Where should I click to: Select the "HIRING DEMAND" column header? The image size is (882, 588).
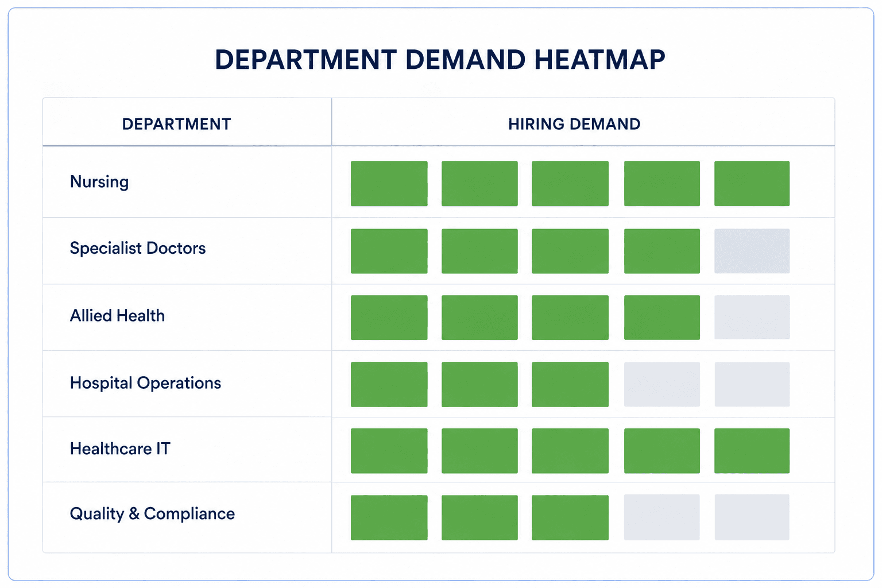click(574, 124)
